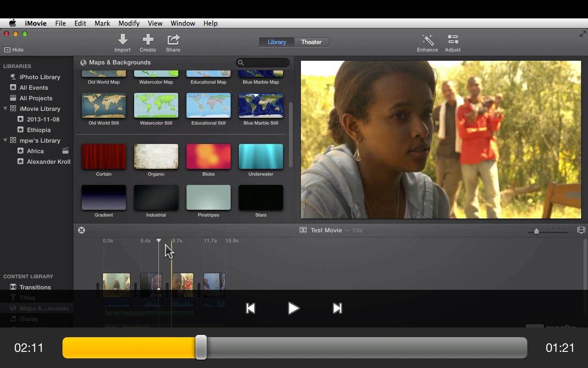Adjust the timeline zoom slider
This screenshot has width=588, height=368.
click(536, 231)
